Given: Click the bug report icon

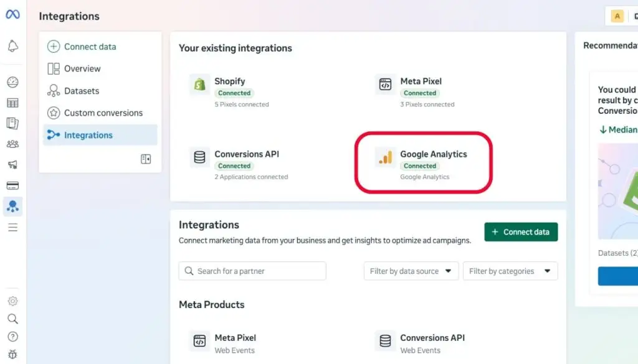Looking at the screenshot, I should click(12, 354).
